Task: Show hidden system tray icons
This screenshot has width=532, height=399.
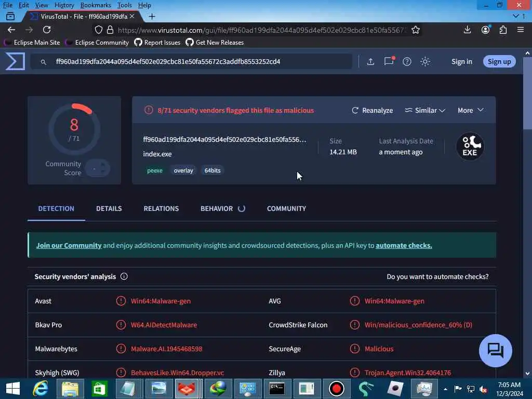Action: 445,389
